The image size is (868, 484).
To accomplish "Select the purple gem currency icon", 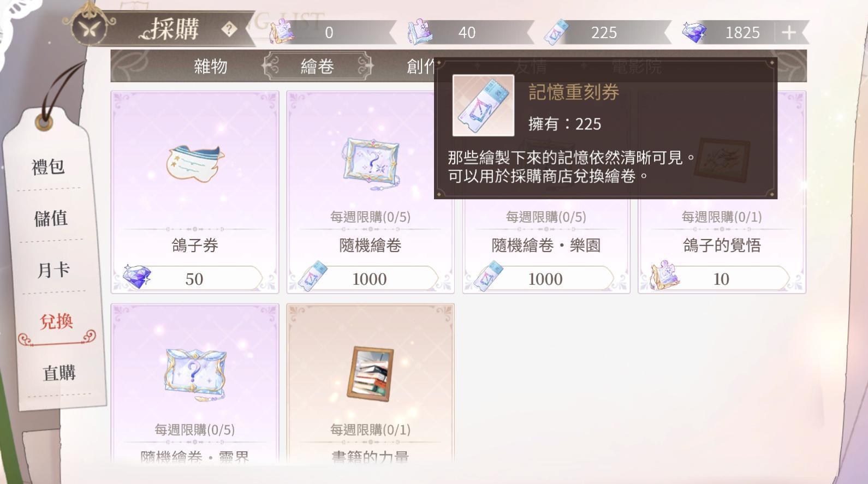I will (x=694, y=32).
